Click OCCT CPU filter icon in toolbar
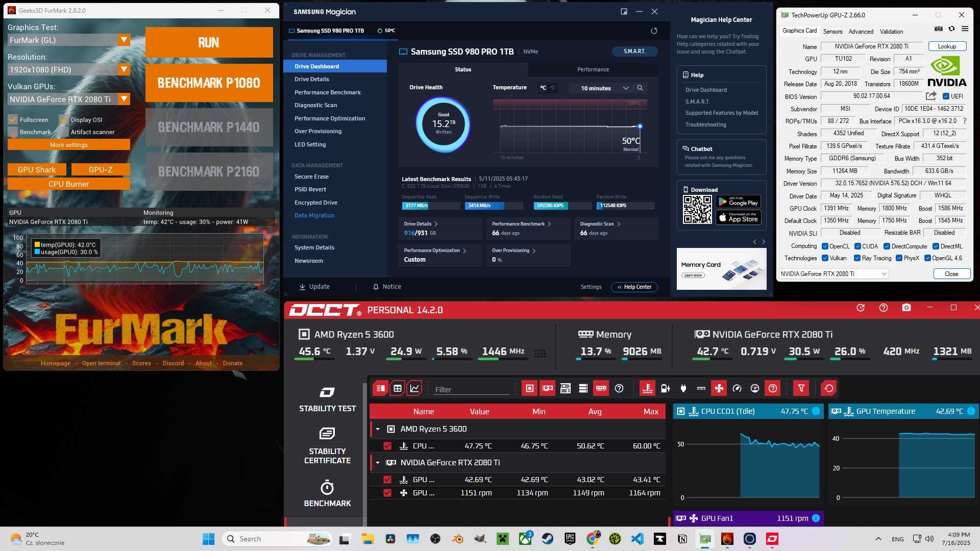This screenshot has width=980, height=551. point(530,389)
